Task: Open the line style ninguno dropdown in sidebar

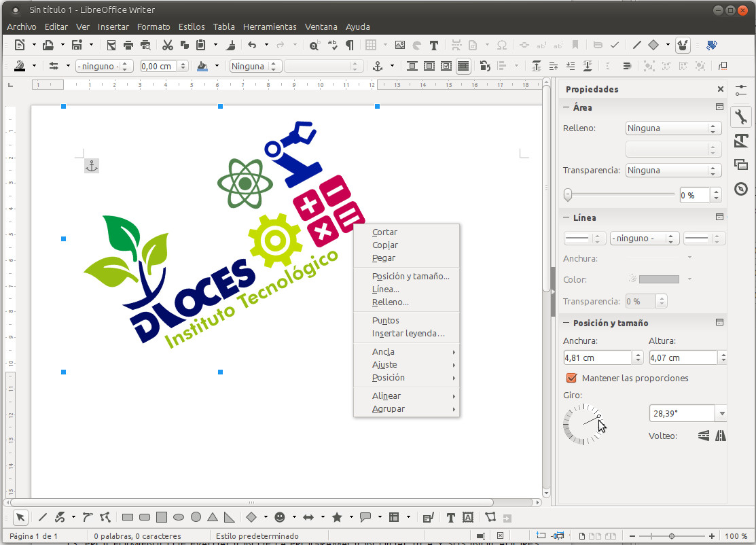Action: (644, 239)
